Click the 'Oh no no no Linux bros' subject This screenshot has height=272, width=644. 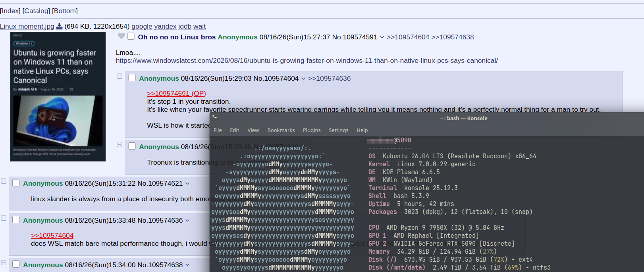pyautogui.click(x=177, y=37)
